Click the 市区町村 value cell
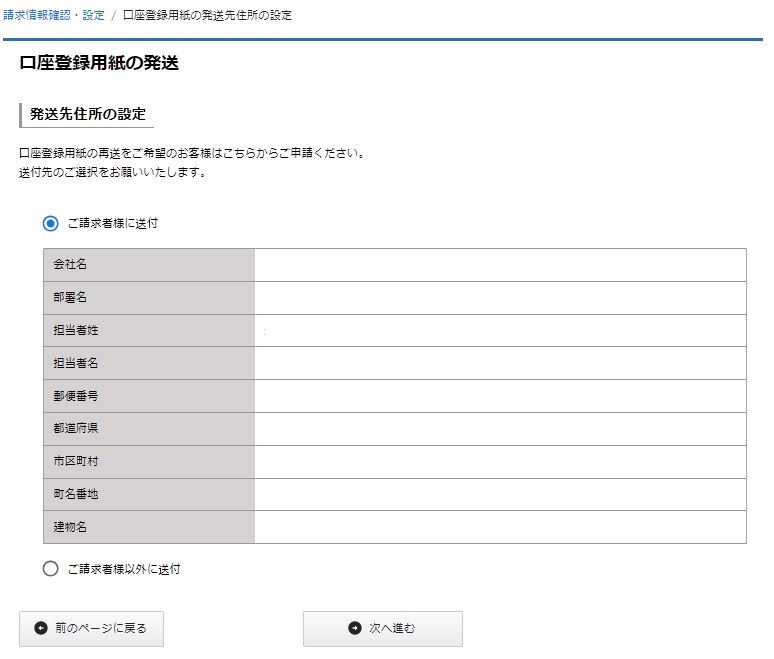This screenshot has height=659, width=774. 501,462
